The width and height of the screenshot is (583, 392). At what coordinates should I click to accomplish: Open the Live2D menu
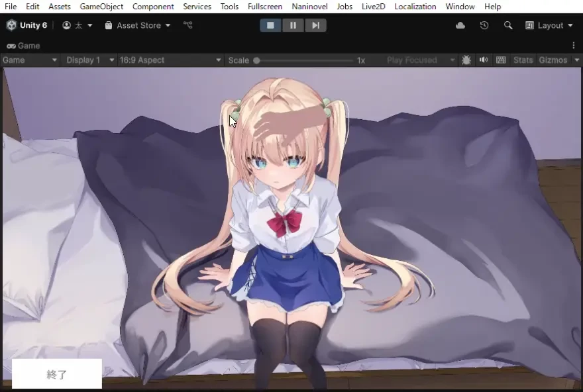tap(373, 7)
